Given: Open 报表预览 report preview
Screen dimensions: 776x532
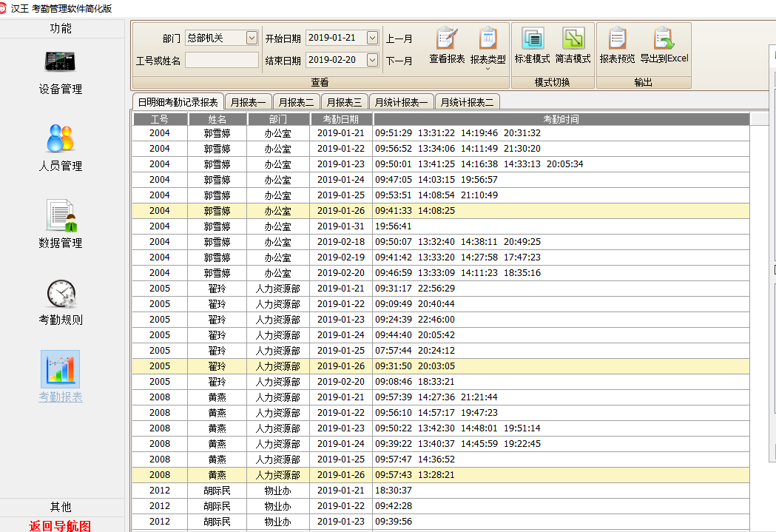Looking at the screenshot, I should click(617, 45).
